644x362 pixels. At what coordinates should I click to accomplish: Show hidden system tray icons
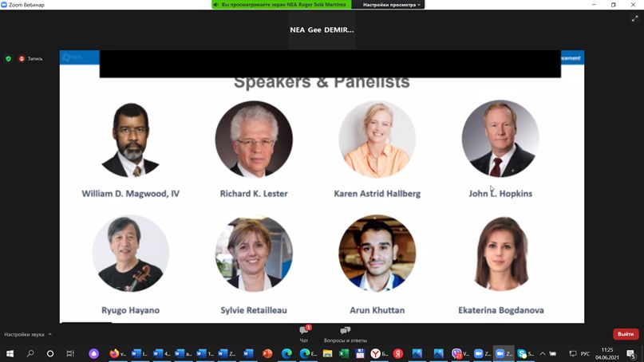tap(543, 353)
